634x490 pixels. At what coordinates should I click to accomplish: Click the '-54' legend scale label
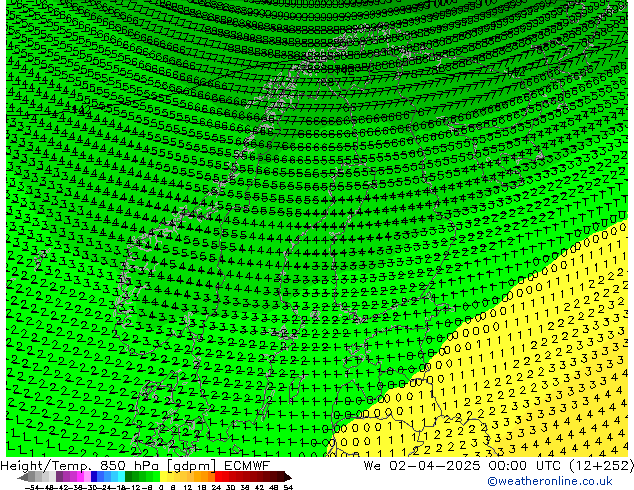click(x=32, y=487)
